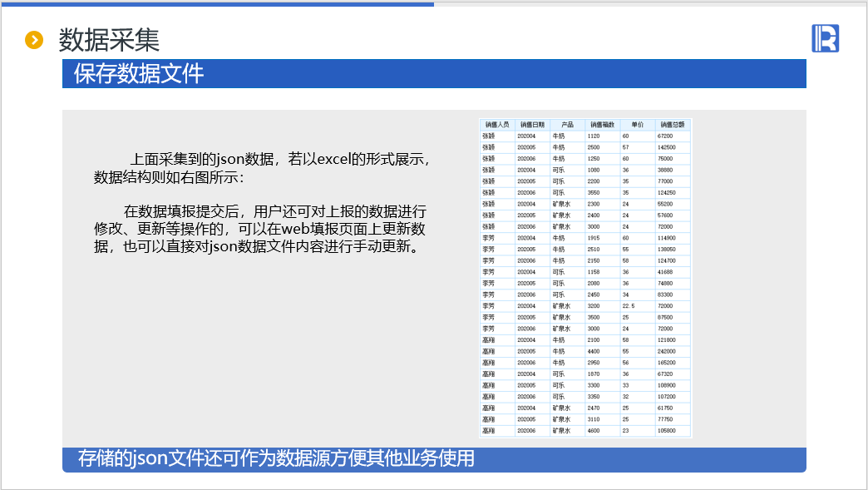This screenshot has height=490, width=868.
Task: Select the 销售日期 column header
Action: click(x=532, y=124)
